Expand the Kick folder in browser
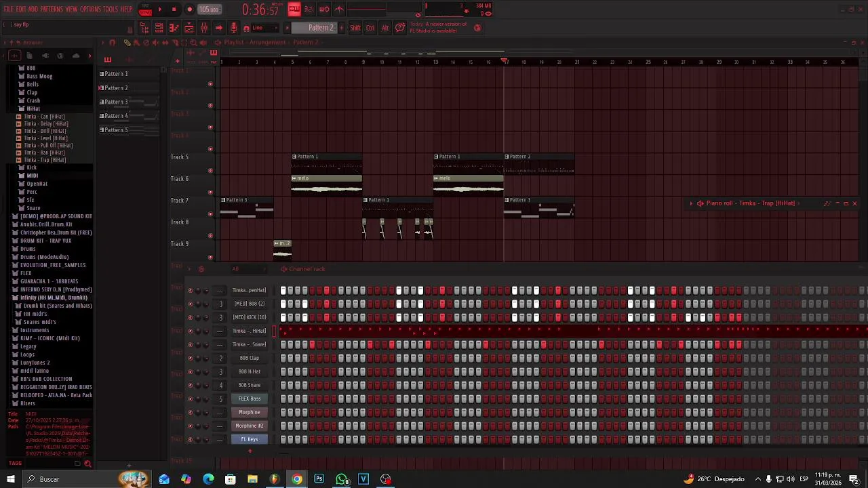The width and height of the screenshot is (868, 488). click(x=31, y=167)
